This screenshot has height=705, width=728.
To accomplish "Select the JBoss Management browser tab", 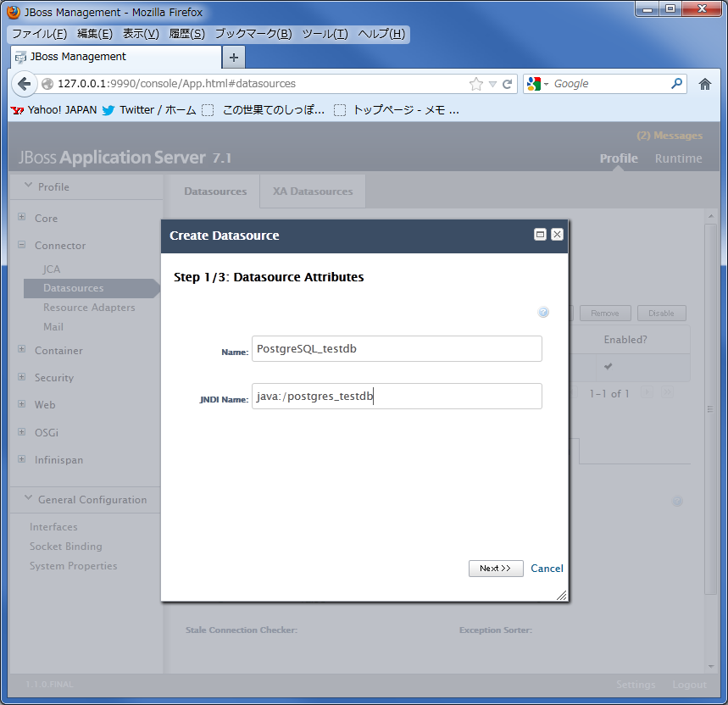I will click(x=115, y=57).
